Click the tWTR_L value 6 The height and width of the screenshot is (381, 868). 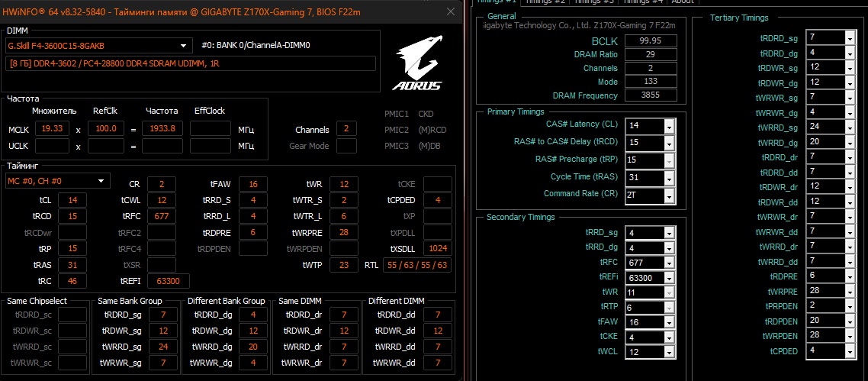click(344, 216)
